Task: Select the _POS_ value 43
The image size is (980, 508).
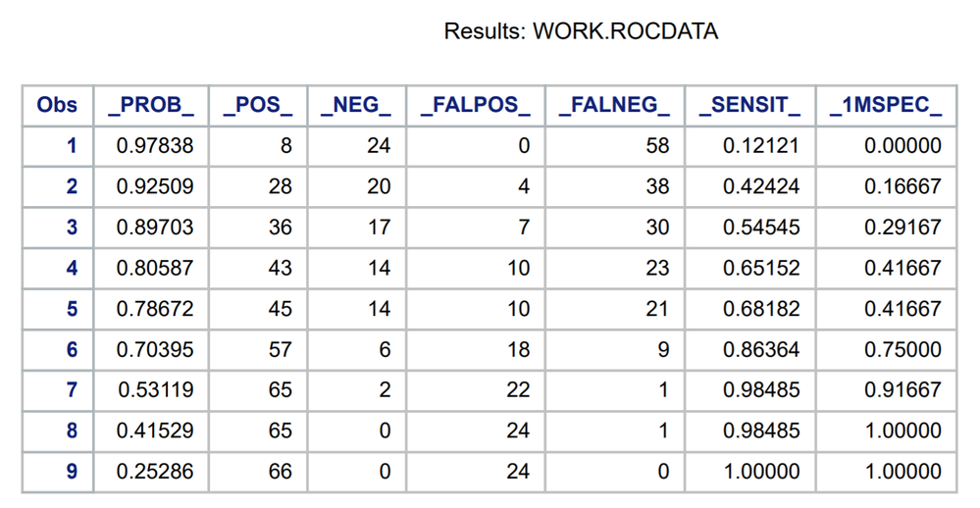Action: click(x=280, y=269)
